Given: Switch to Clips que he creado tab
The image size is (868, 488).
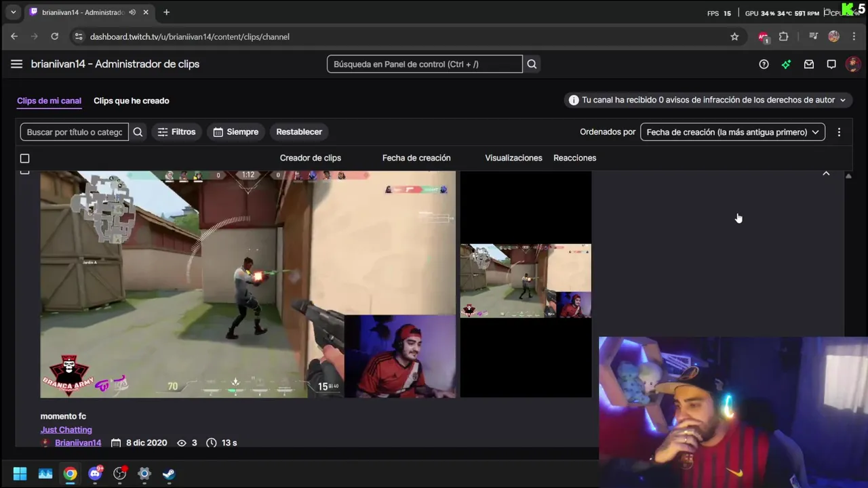Looking at the screenshot, I should click(x=132, y=100).
